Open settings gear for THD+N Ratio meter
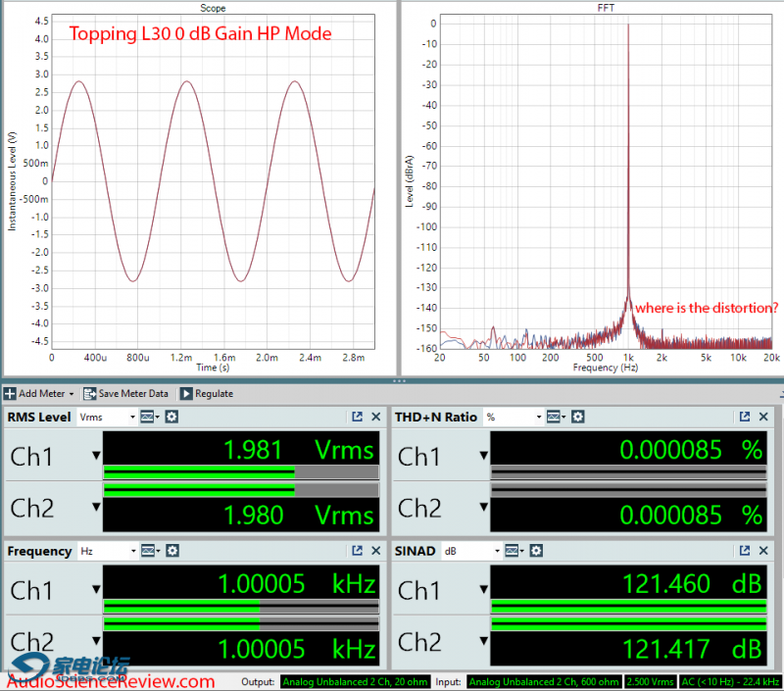The image size is (784, 691). [x=577, y=417]
